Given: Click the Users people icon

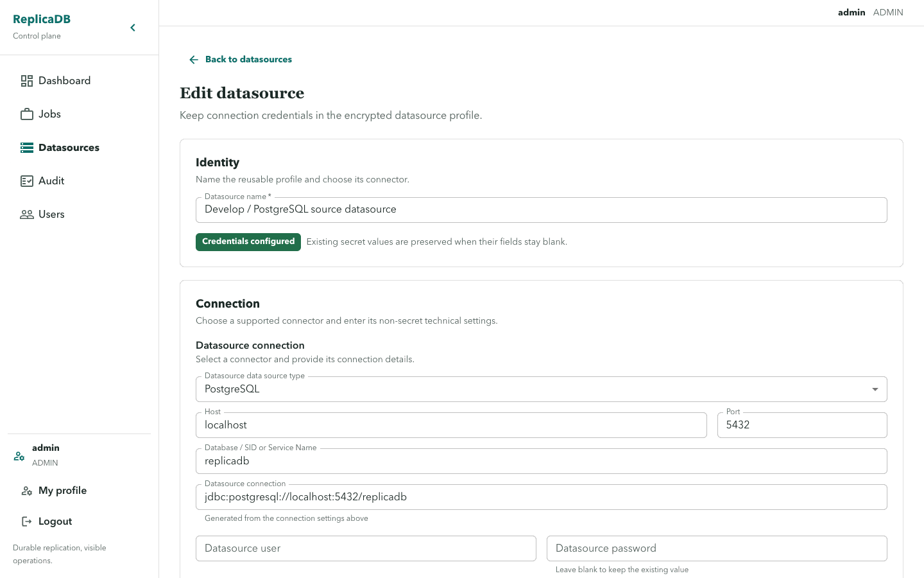Looking at the screenshot, I should pos(27,215).
